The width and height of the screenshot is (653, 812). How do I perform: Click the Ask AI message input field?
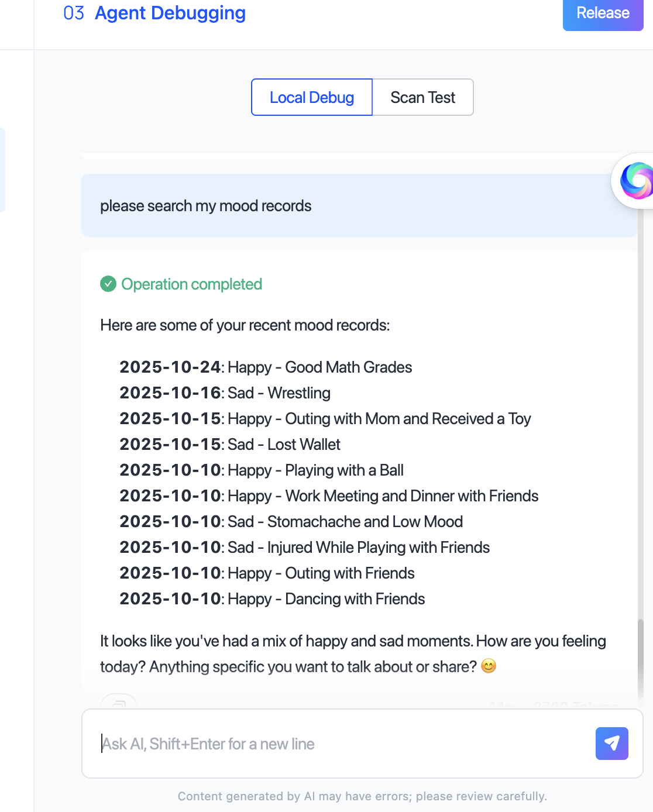click(339, 744)
